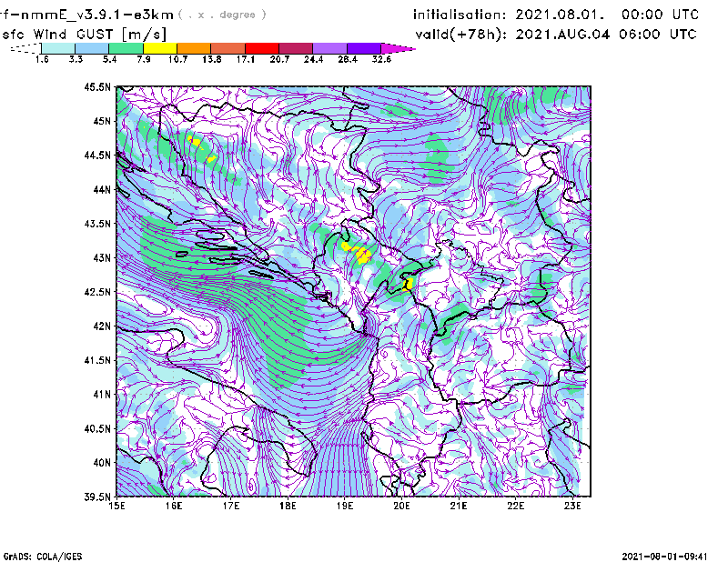Click the 'GrADS: COLA/IGES' footer text
Viewport: 728px width, 562px height.
tap(43, 557)
